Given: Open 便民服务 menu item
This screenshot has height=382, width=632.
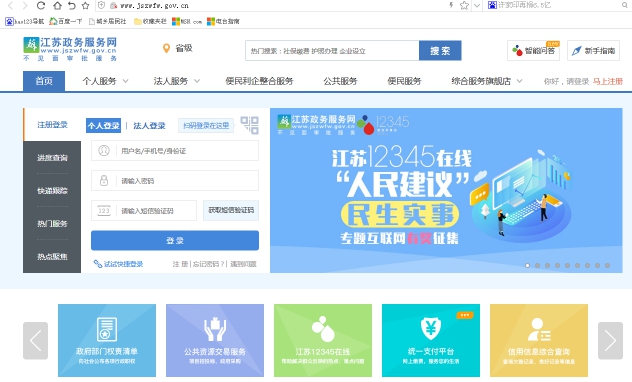Looking at the screenshot, I should point(404,81).
